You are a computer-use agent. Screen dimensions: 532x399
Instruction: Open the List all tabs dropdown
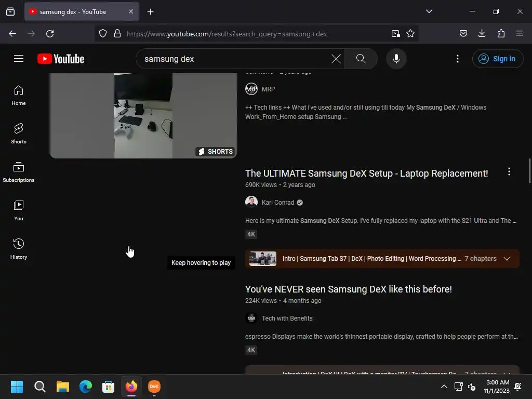coord(429,11)
